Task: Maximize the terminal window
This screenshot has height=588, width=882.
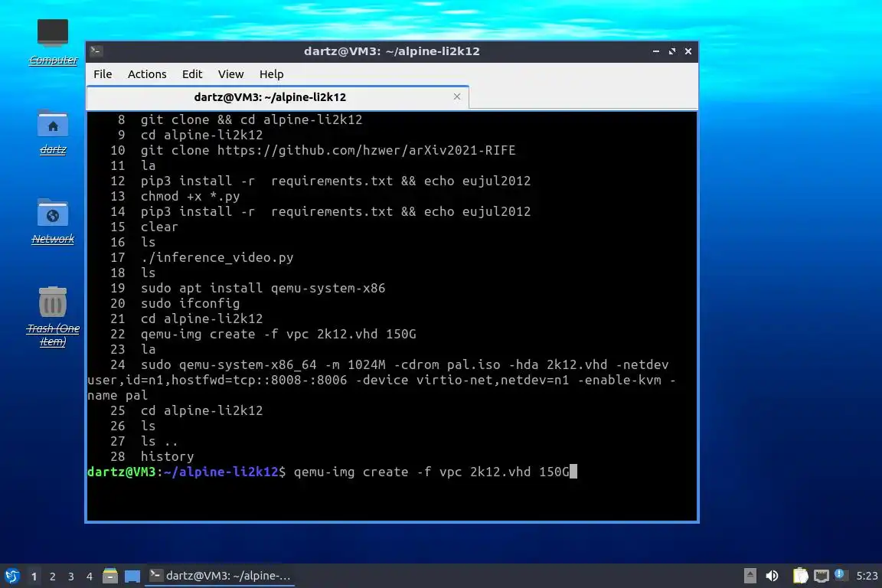Action: [672, 51]
